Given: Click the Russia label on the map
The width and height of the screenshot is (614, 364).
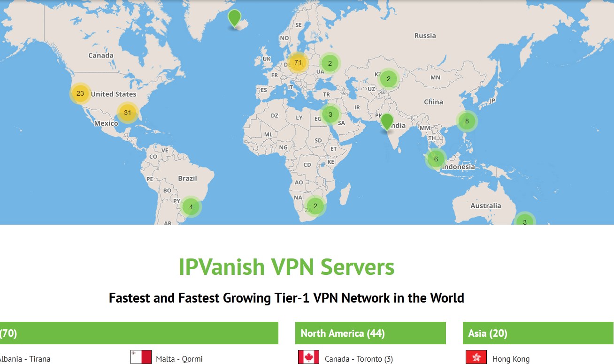Looking at the screenshot, I should (x=425, y=36).
